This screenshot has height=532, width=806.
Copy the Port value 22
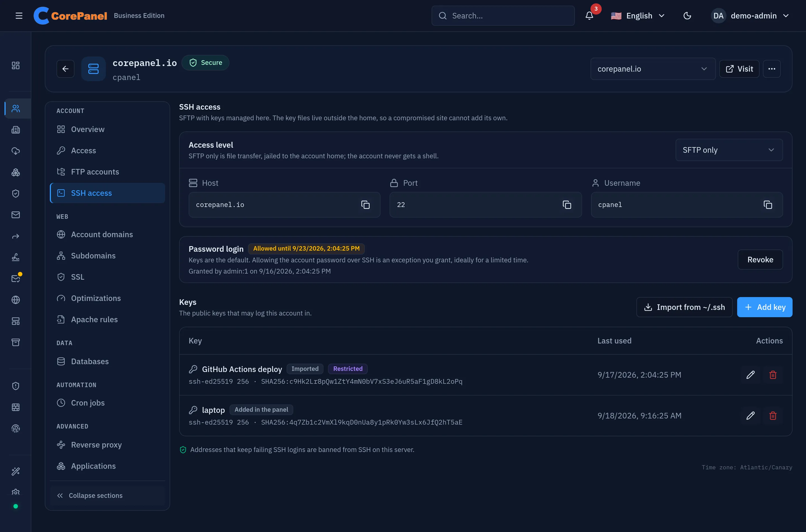coord(567,204)
